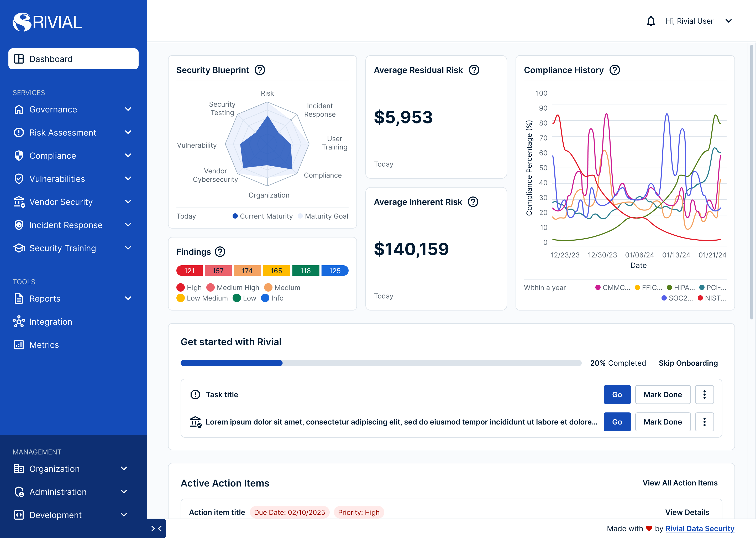
Task: Toggle Maturity Goal legend series
Action: coord(323,216)
